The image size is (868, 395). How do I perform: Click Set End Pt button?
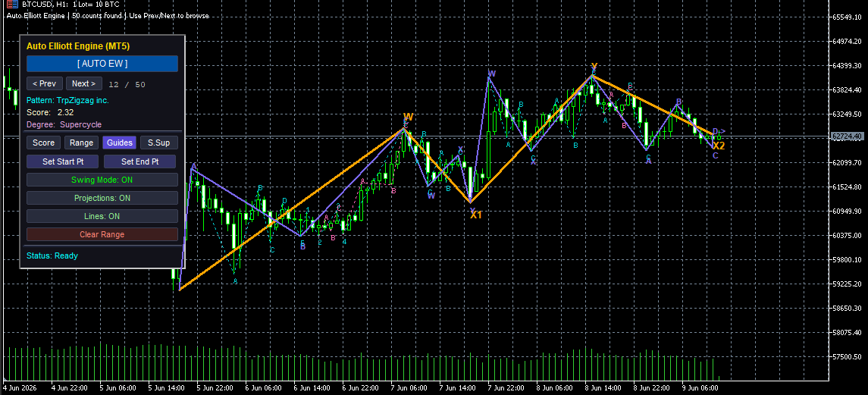click(140, 161)
